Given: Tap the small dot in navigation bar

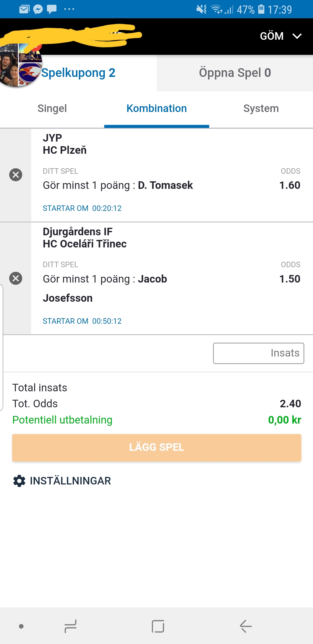Looking at the screenshot, I should [x=21, y=626].
